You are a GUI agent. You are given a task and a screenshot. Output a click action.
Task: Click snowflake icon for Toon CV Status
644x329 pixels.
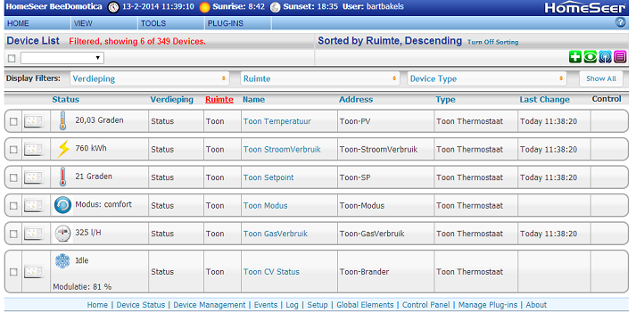(62, 261)
